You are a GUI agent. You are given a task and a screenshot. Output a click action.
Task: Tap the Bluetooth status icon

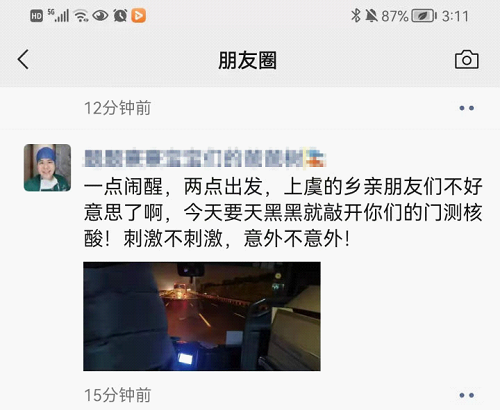point(356,16)
